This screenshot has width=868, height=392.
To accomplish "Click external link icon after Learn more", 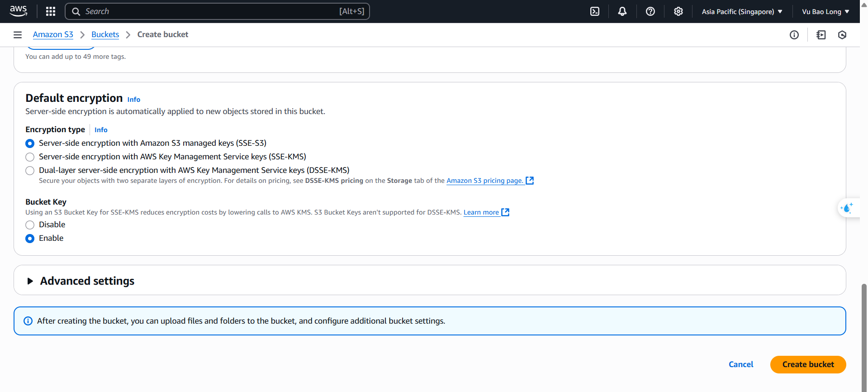I will click(505, 212).
